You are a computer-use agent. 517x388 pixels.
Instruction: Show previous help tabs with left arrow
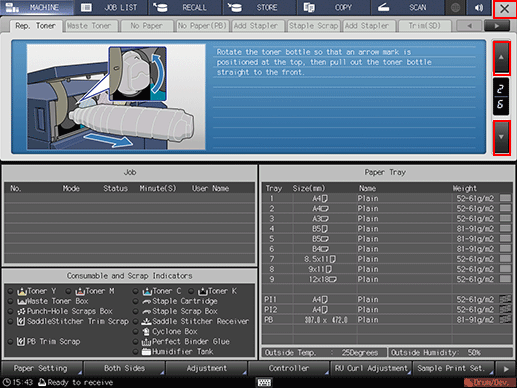coord(469,26)
